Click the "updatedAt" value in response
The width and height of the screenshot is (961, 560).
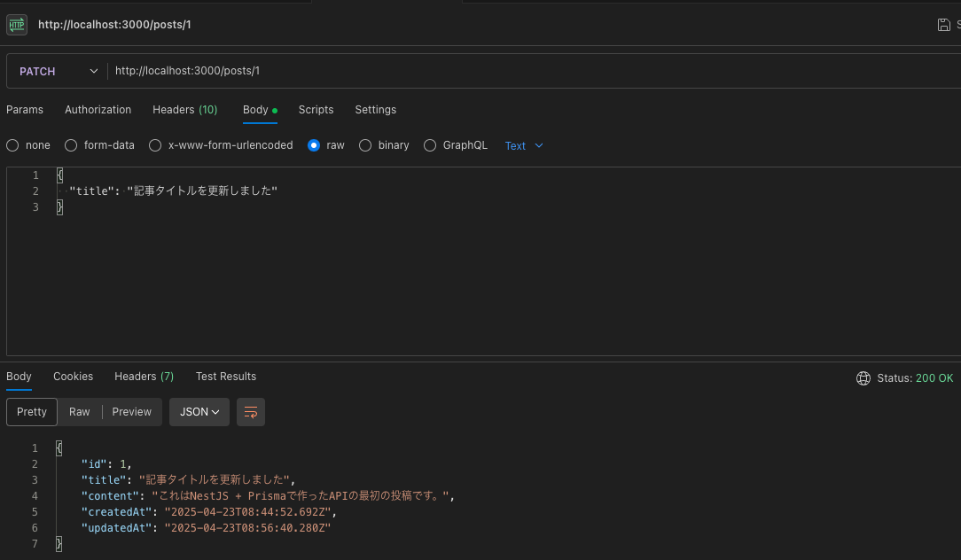[247, 527]
